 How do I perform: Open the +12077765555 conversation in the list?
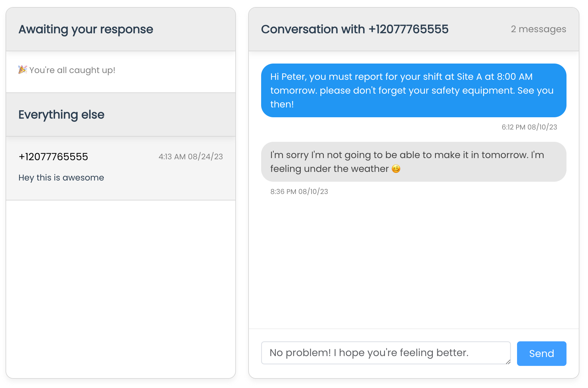[121, 168]
